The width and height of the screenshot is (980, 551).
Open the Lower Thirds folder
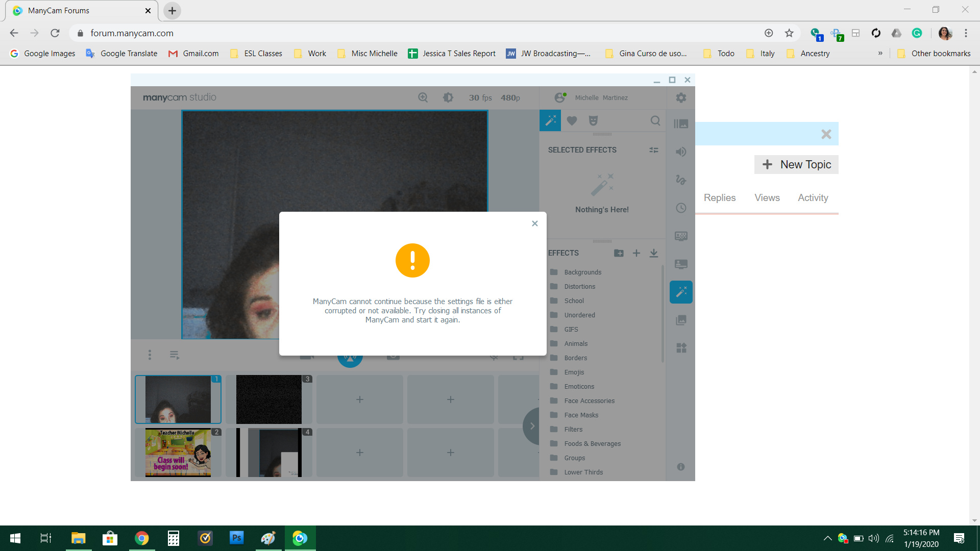(577, 472)
